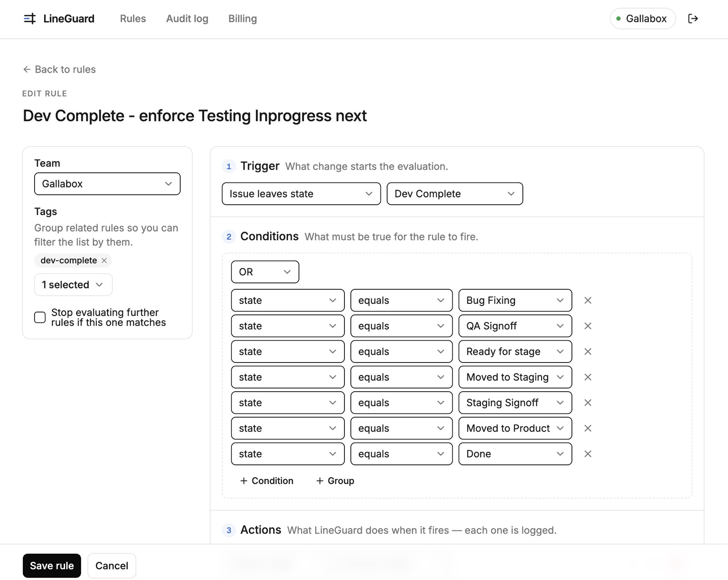Open the equals operator in Bug Fixing row

pos(402,300)
